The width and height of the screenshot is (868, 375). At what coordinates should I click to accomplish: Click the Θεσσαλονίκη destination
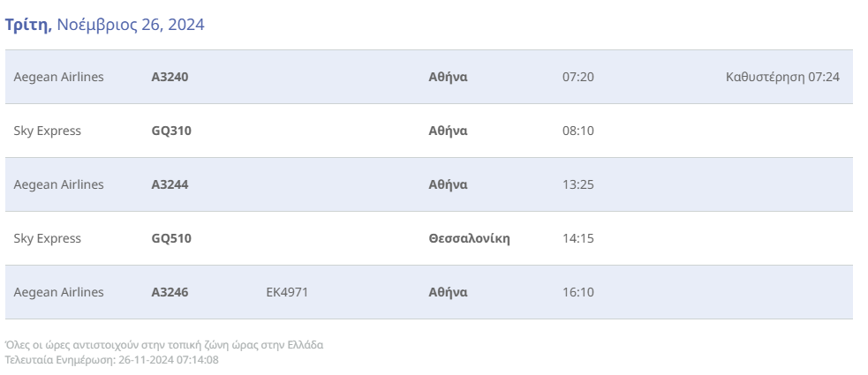469,238
